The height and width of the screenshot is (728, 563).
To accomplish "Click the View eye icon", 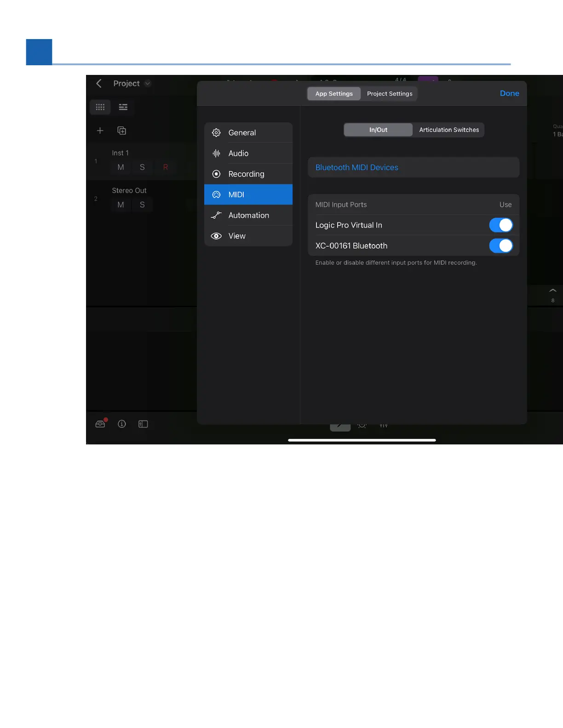I will (216, 236).
